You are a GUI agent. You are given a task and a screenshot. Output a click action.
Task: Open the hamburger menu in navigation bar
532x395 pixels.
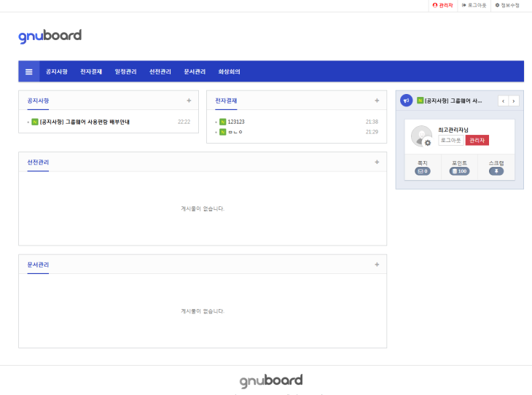29,71
